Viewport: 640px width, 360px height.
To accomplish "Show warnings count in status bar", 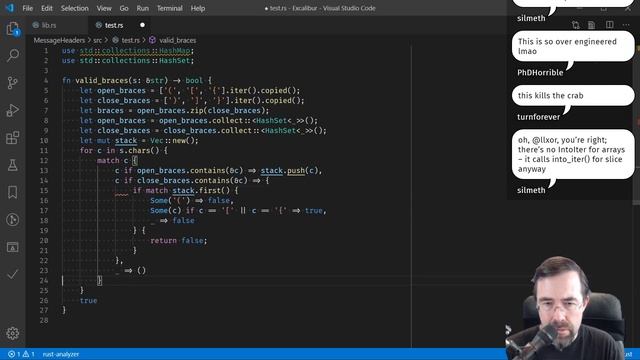I will [x=29, y=354].
